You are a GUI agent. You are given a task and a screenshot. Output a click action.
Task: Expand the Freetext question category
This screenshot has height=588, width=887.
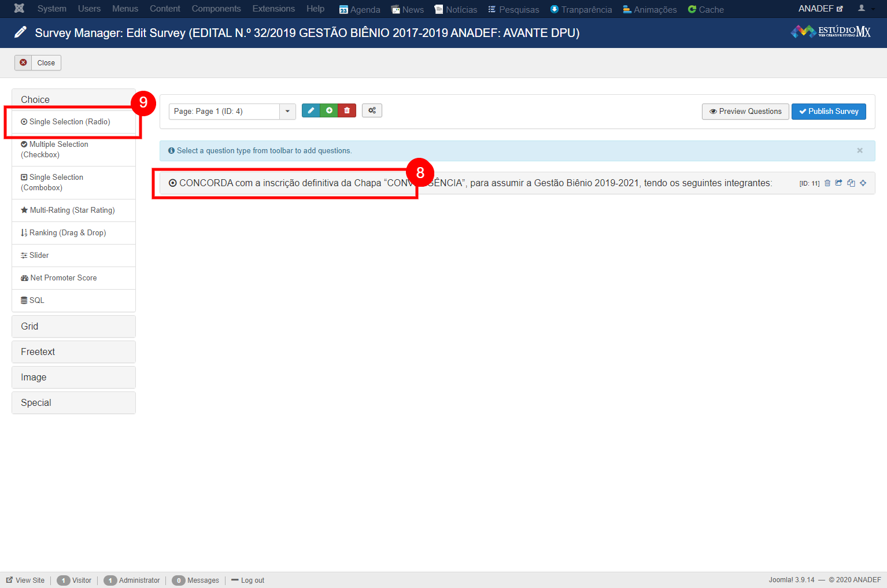point(73,352)
